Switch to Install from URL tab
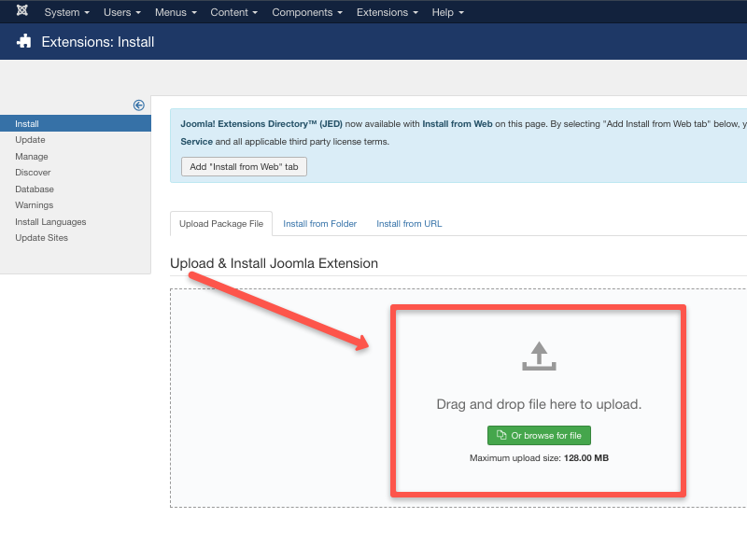 tap(409, 224)
